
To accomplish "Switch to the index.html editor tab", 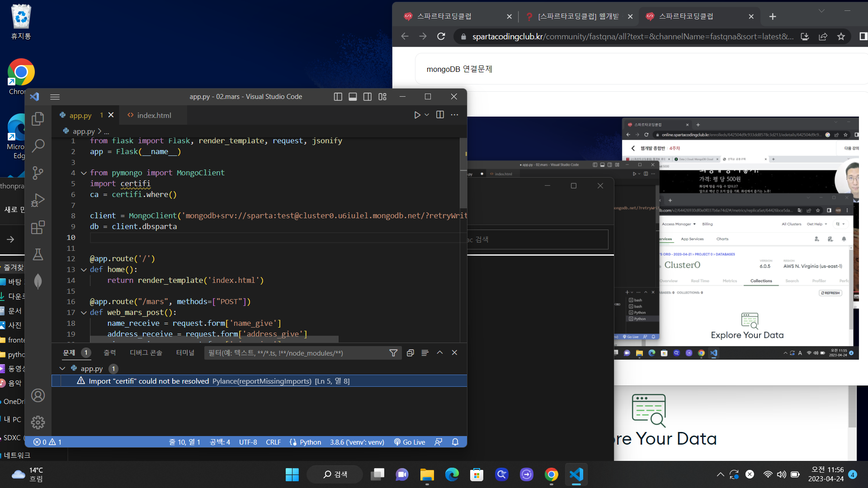I will tap(154, 115).
